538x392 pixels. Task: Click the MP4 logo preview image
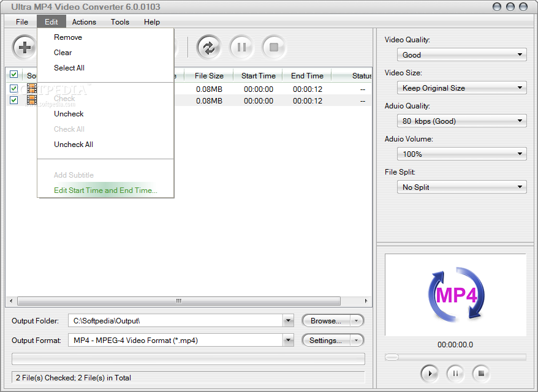[456, 295]
